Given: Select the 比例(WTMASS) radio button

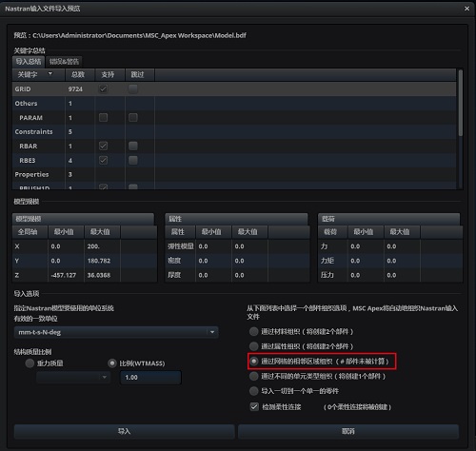Looking at the screenshot, I should tap(112, 363).
